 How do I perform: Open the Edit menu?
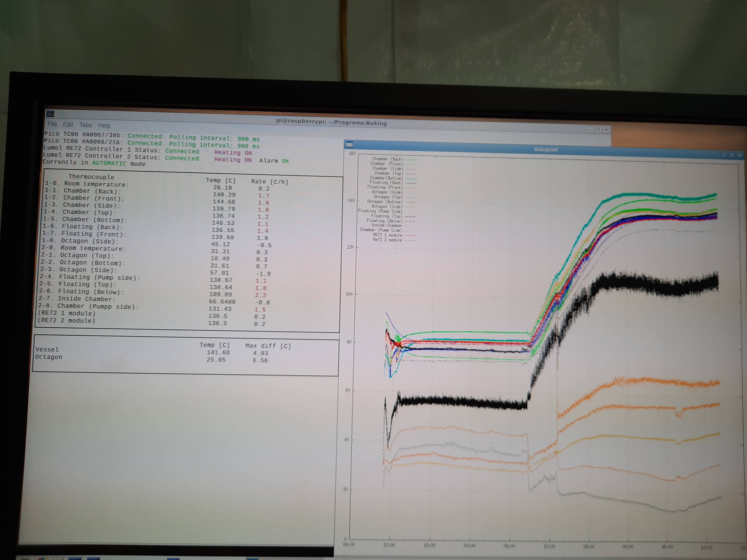click(x=68, y=124)
